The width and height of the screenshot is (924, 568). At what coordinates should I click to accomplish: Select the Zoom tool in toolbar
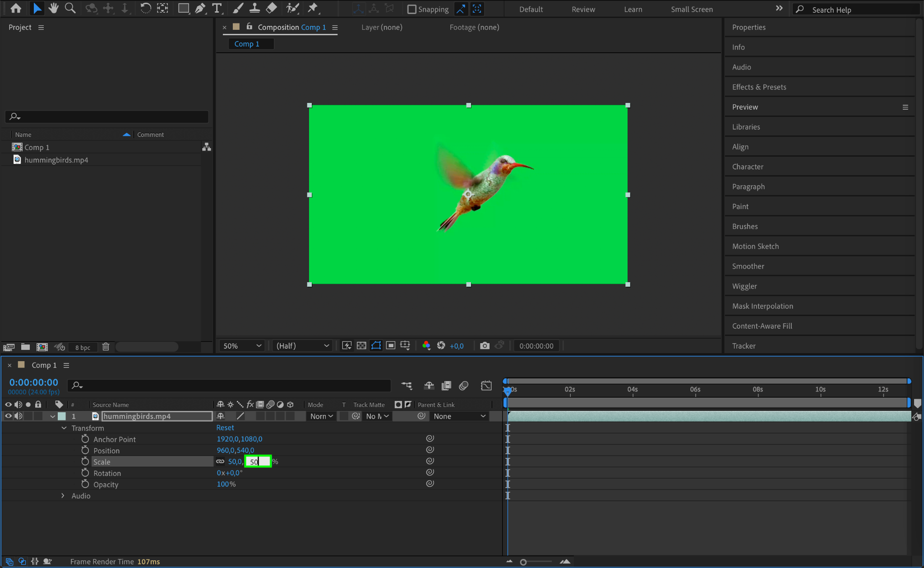tap(70, 8)
